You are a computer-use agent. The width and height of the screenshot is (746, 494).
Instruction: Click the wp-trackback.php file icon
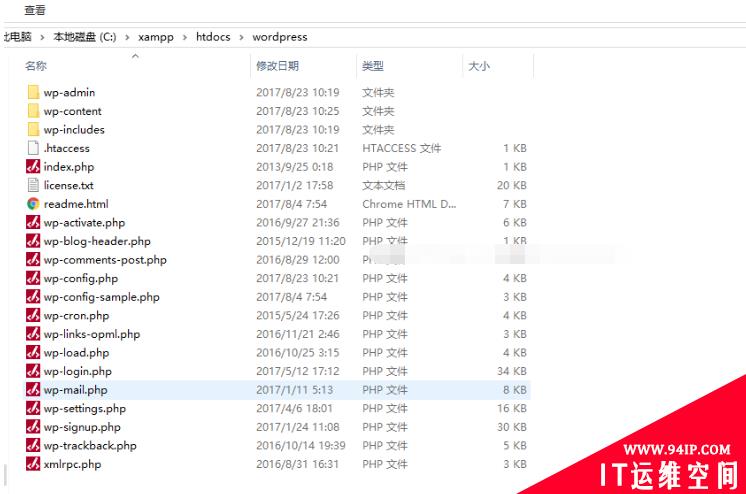click(33, 445)
